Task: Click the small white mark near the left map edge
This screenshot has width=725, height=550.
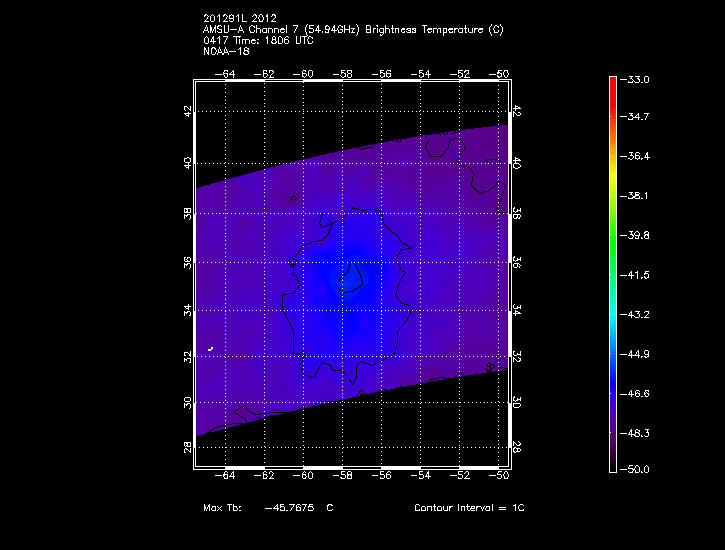Action: [x=211, y=349]
